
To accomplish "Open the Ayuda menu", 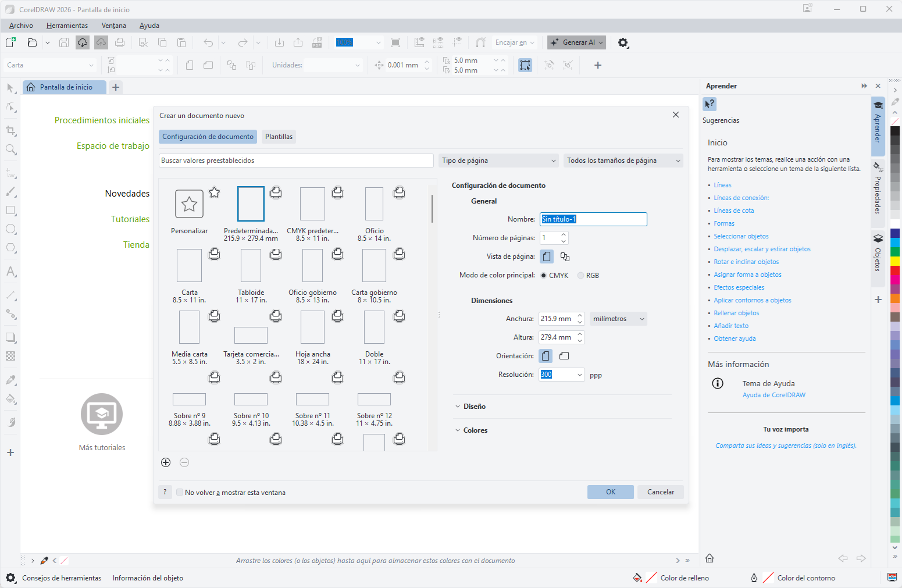I will coord(149,26).
